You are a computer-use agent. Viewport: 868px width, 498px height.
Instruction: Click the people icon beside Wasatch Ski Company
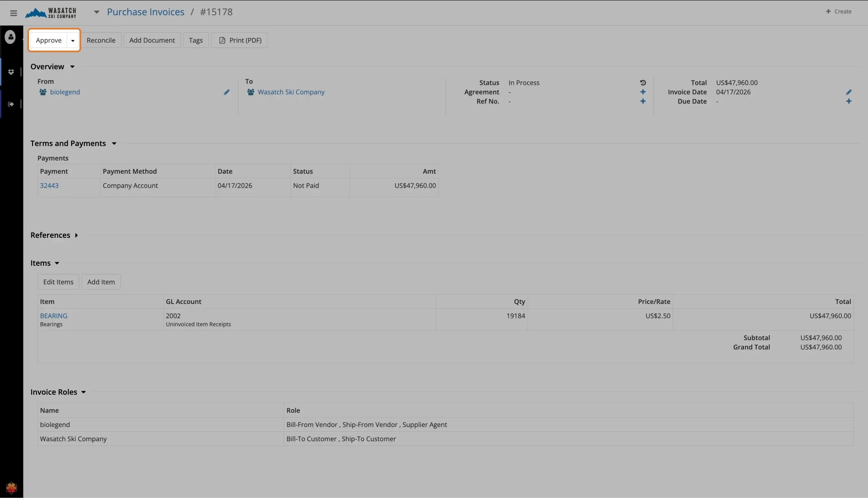tap(250, 92)
